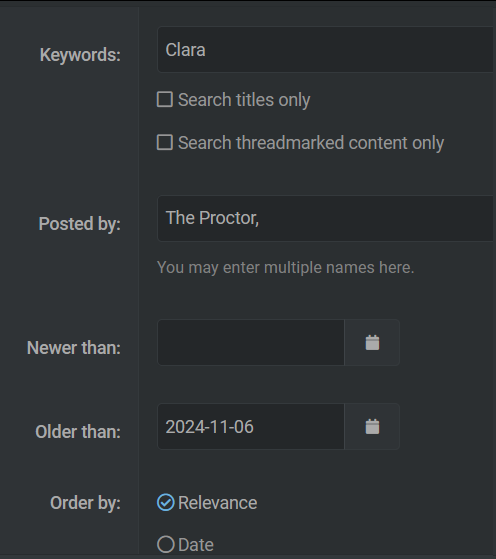Click the Older than: label
This screenshot has width=496, height=559.
point(78,432)
